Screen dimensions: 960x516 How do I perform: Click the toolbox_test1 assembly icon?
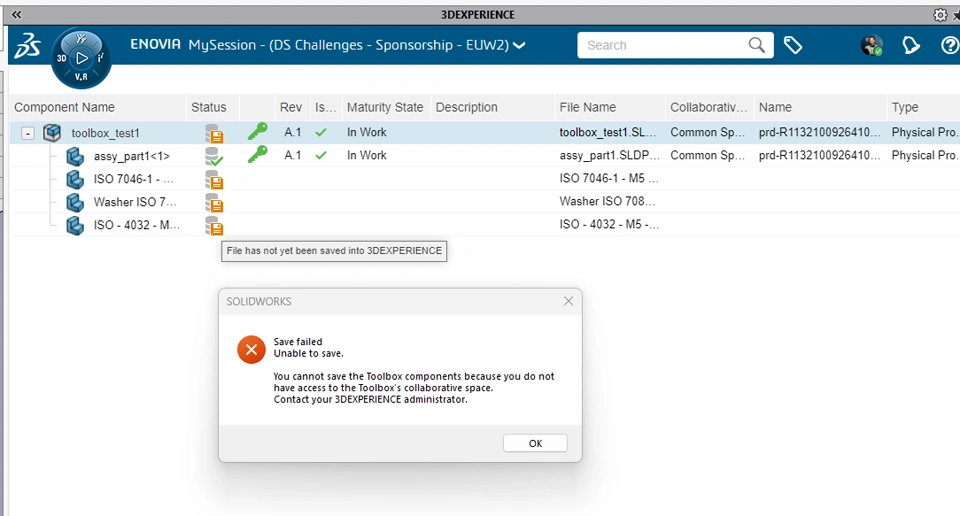pos(52,132)
